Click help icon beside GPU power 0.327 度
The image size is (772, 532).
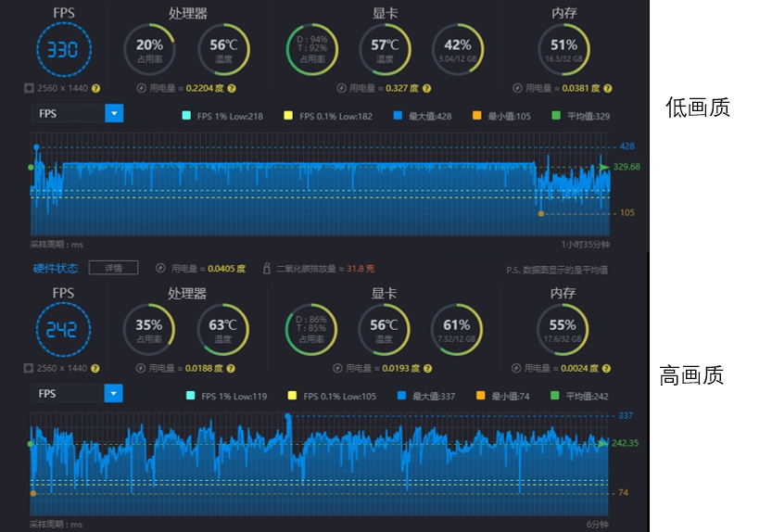427,89
